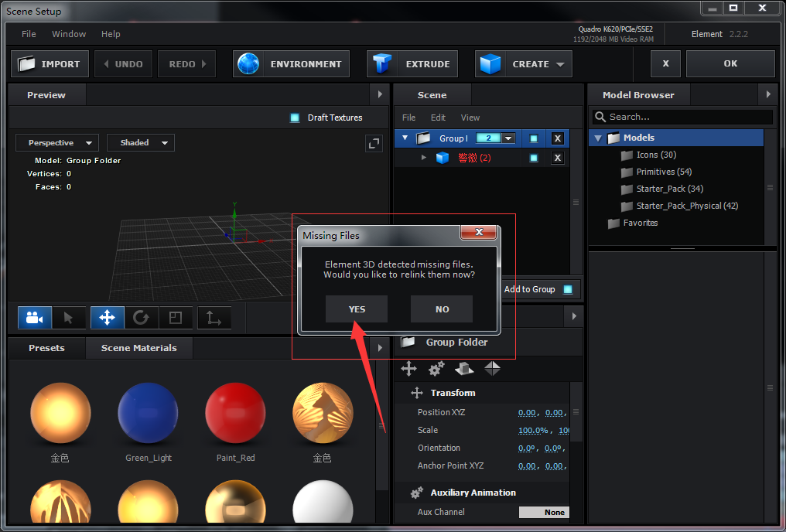Switch to the Presets tab
786x532 pixels.
pos(46,348)
